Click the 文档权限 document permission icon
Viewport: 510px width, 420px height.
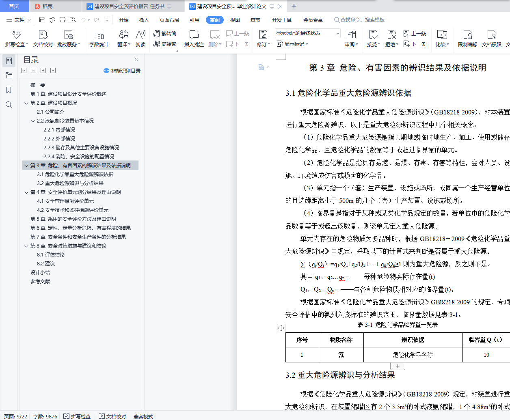click(x=492, y=39)
